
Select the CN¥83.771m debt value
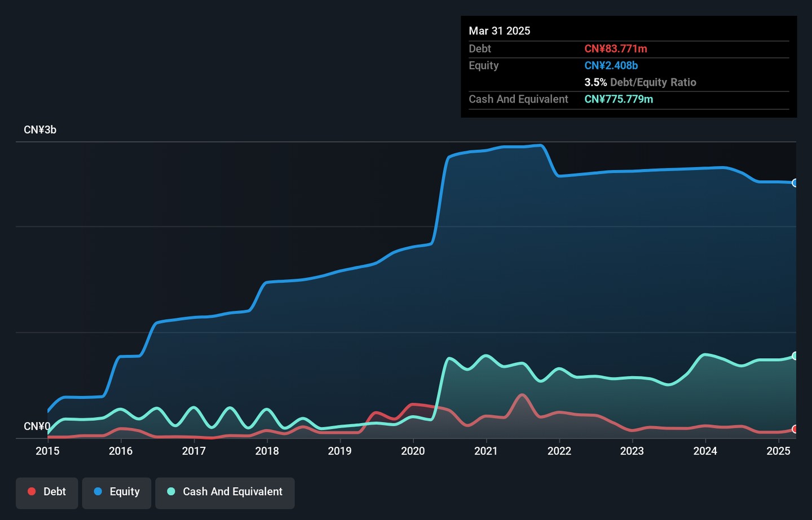615,49
